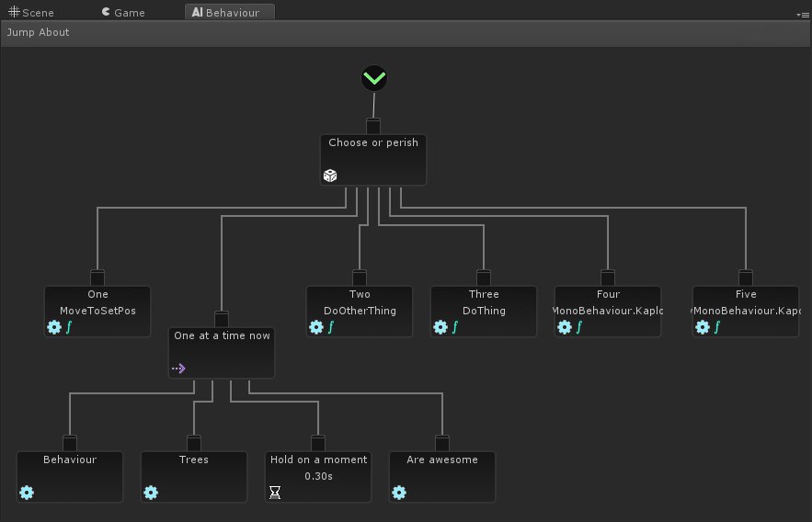Click the connector atop One at a time now
The height and width of the screenshot is (522, 812).
(x=222, y=319)
